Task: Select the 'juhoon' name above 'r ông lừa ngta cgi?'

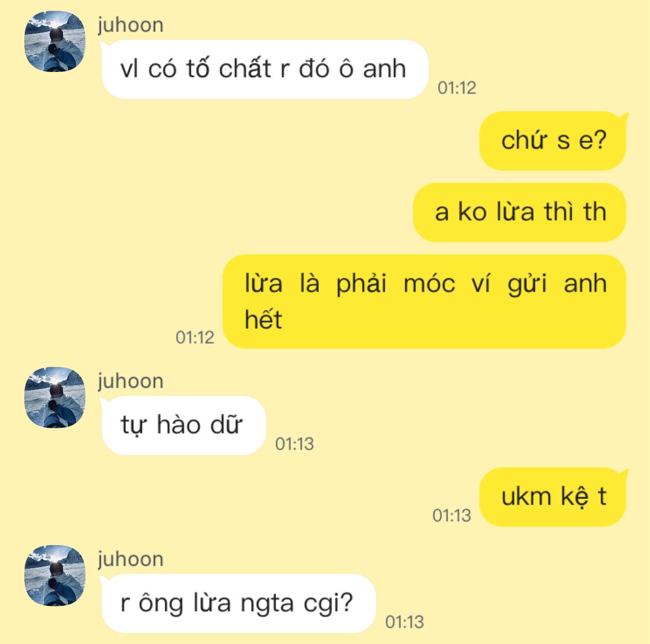Action: click(130, 560)
